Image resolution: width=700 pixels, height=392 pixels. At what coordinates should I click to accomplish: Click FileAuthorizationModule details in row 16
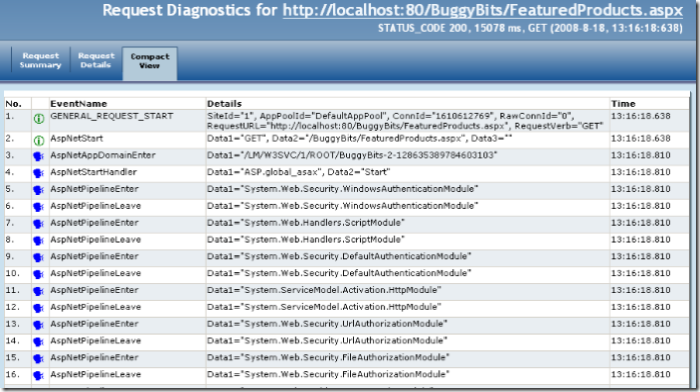pos(328,374)
